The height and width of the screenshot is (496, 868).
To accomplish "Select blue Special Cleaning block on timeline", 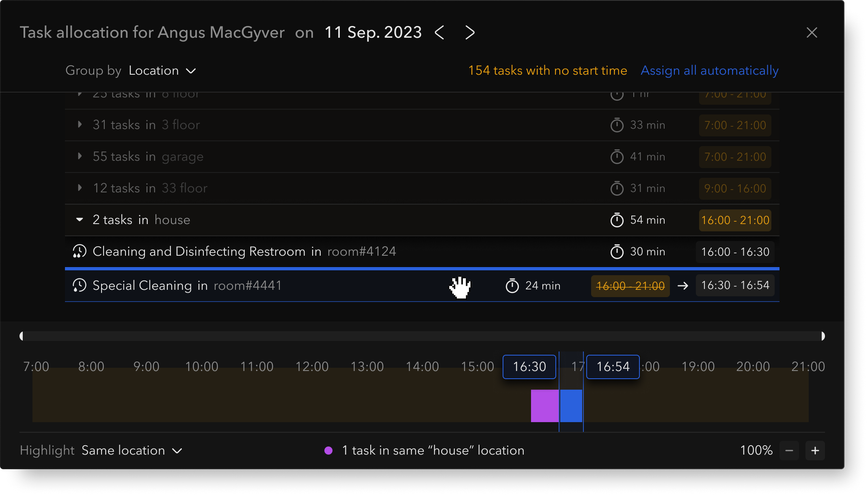I will pyautogui.click(x=571, y=405).
